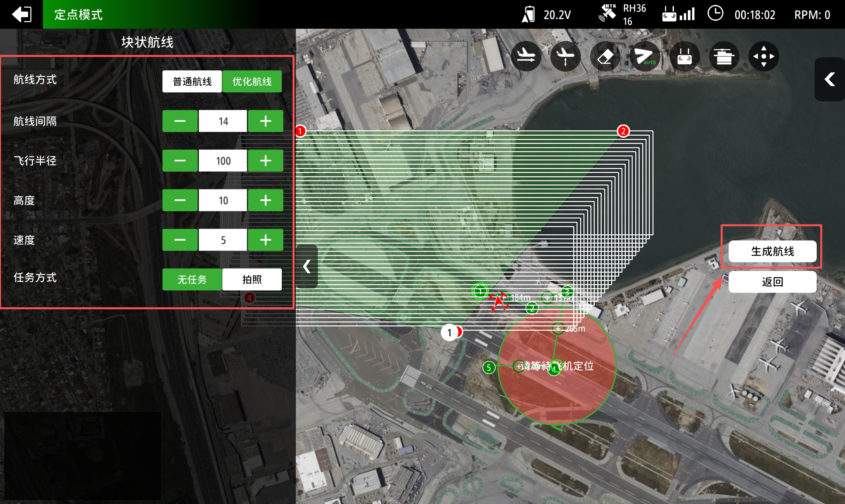The image size is (845, 504).
Task: Click the back exit arrow icon
Action: pyautogui.click(x=21, y=14)
